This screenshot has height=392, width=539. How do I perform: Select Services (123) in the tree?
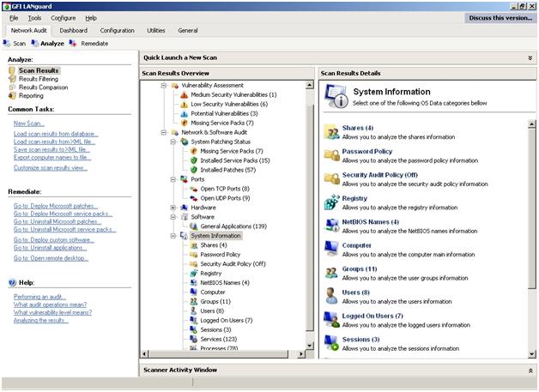[219, 339]
